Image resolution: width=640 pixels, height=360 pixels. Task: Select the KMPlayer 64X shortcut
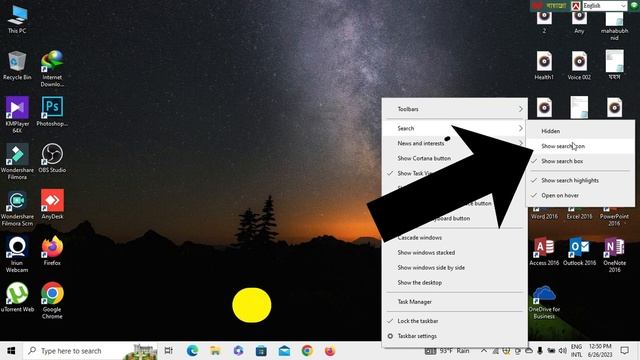[x=17, y=115]
